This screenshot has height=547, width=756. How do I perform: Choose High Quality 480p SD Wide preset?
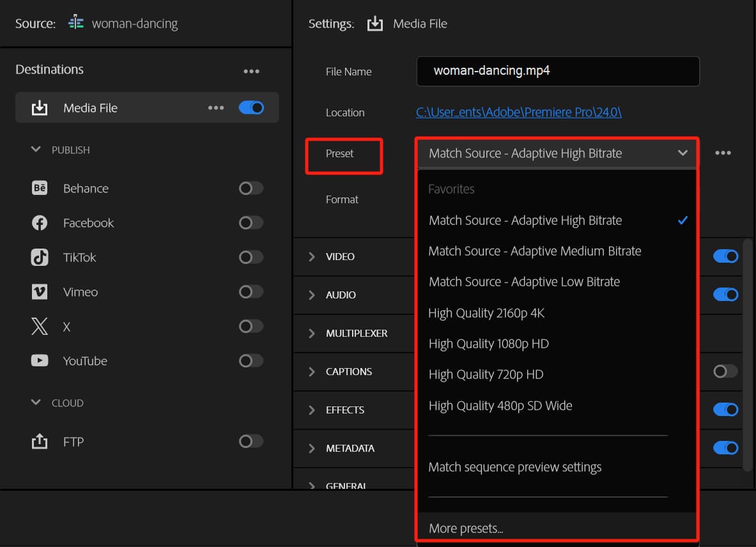557,406
